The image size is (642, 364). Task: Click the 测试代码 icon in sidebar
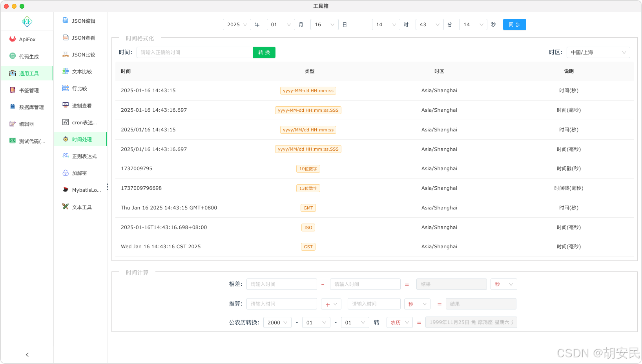[x=13, y=140]
